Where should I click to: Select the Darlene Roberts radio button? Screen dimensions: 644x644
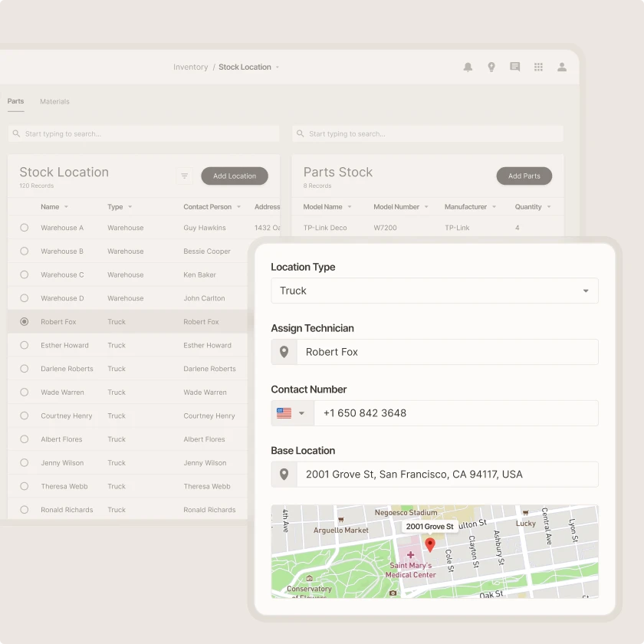[25, 369]
